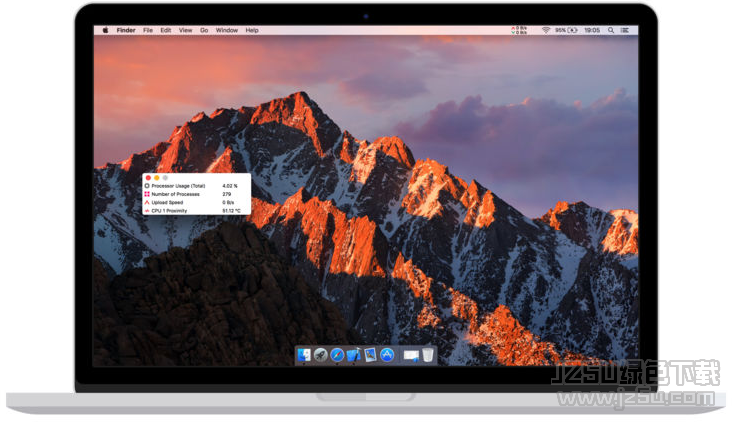The image size is (733, 424).
Task: Click the 4.02 % processor value
Action: [x=230, y=186]
